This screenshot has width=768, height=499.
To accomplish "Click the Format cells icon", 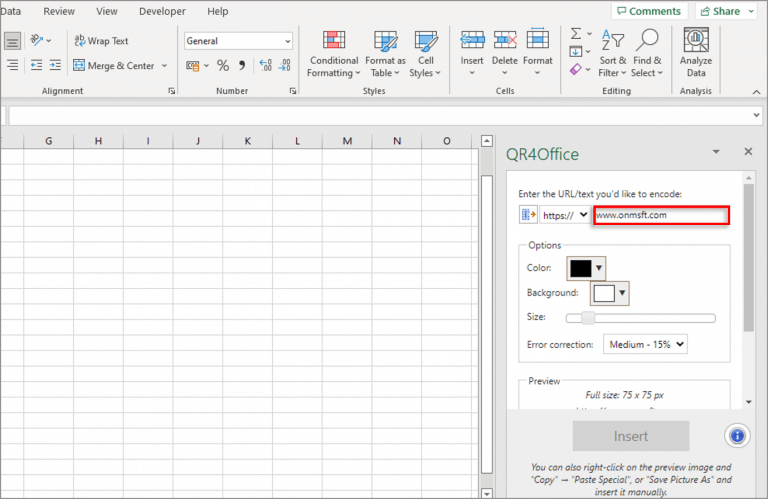I will [537, 39].
